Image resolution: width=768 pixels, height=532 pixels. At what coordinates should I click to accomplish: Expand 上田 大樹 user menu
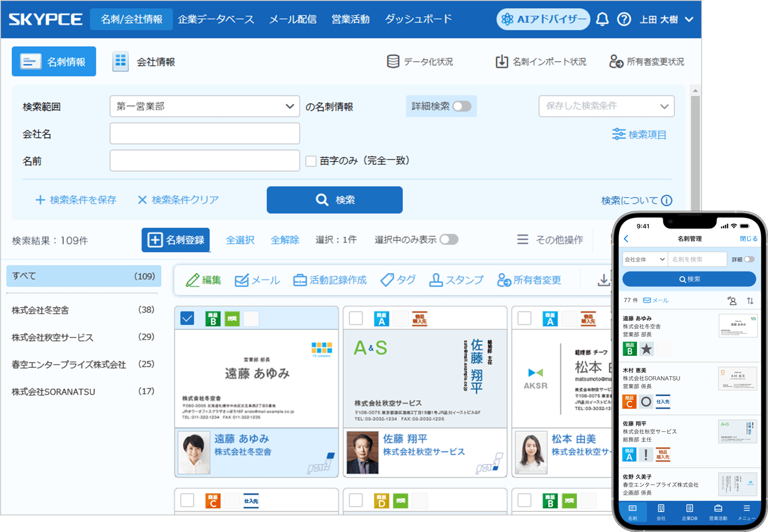tap(667, 19)
